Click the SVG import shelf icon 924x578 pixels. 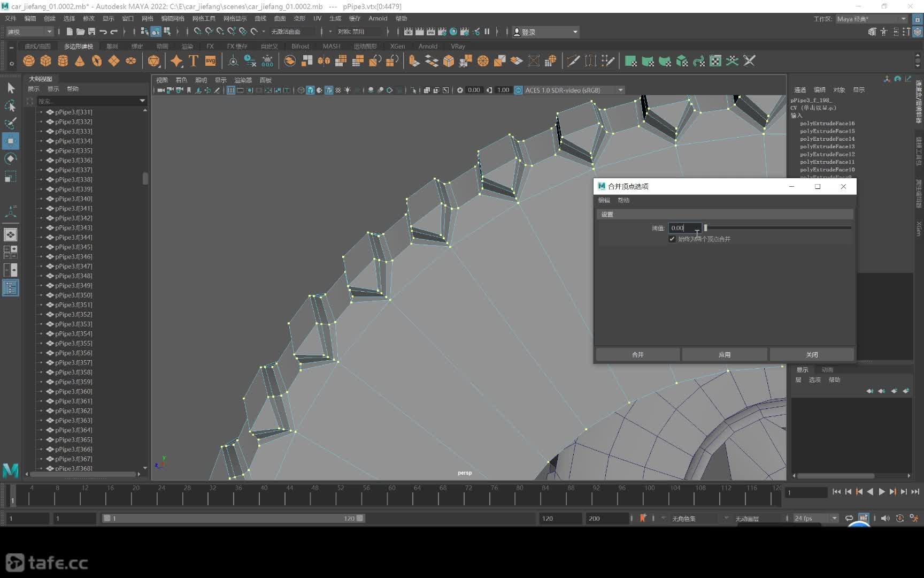pos(211,61)
